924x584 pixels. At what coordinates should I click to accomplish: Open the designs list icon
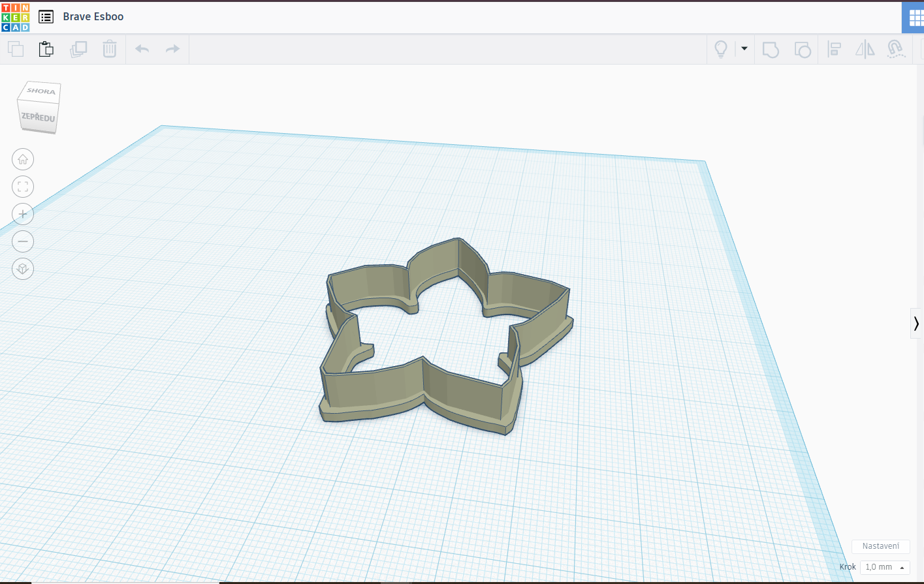(46, 17)
